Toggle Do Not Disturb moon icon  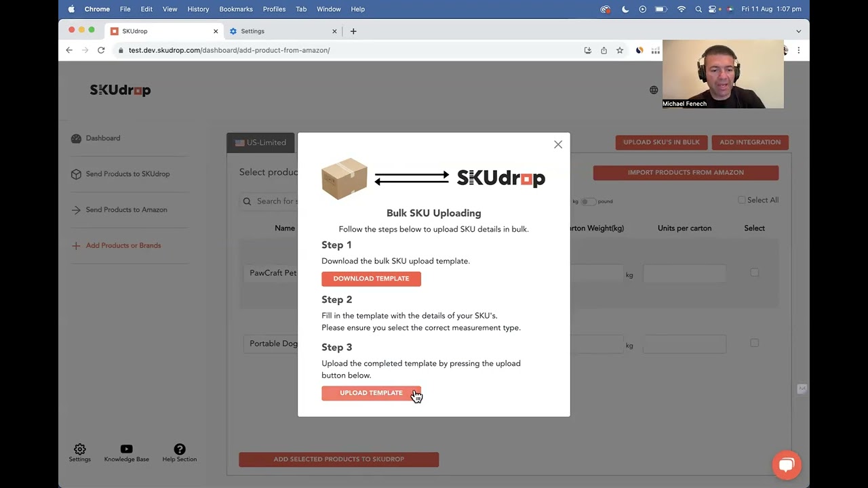pyautogui.click(x=625, y=9)
